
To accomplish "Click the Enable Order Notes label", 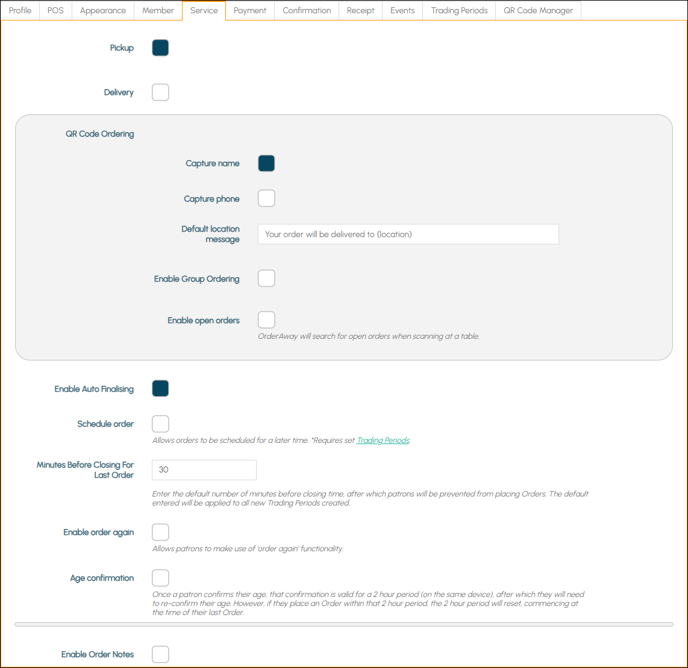I will (98, 654).
